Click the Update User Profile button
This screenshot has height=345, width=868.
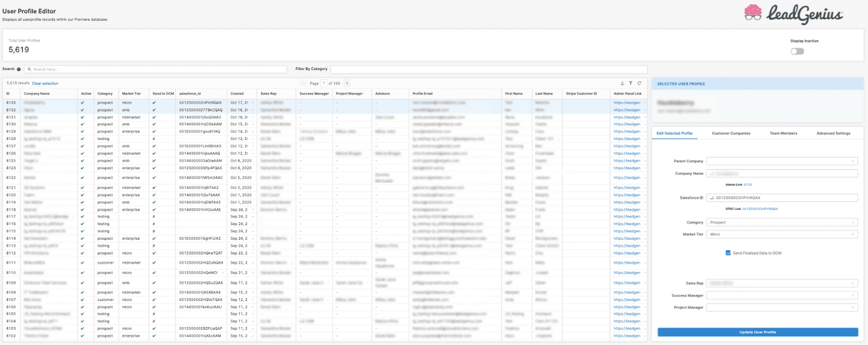(758, 332)
